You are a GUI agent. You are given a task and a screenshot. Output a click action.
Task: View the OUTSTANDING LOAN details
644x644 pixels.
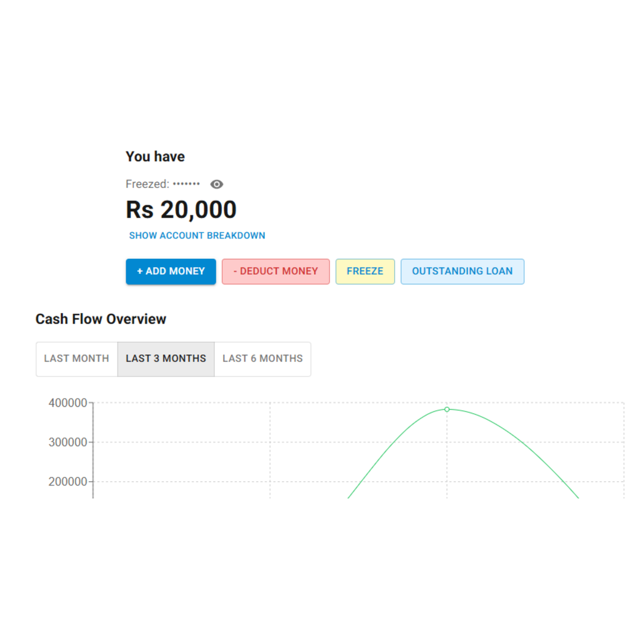(463, 271)
